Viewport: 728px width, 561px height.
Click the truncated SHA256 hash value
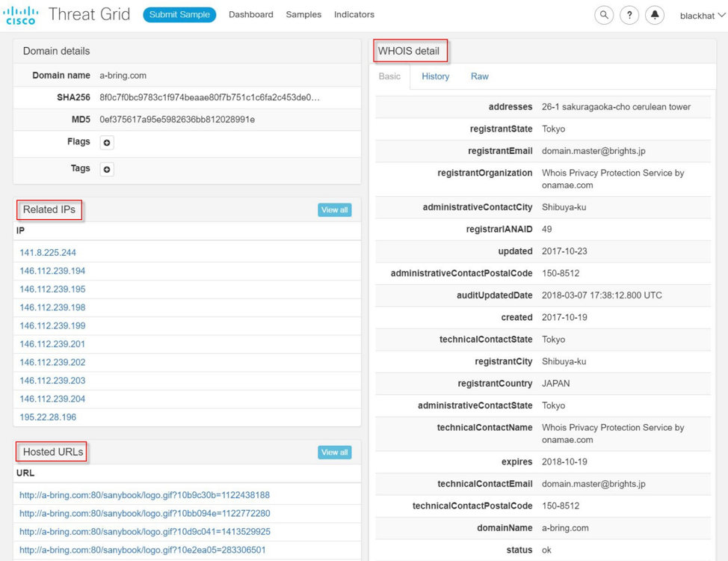point(209,98)
